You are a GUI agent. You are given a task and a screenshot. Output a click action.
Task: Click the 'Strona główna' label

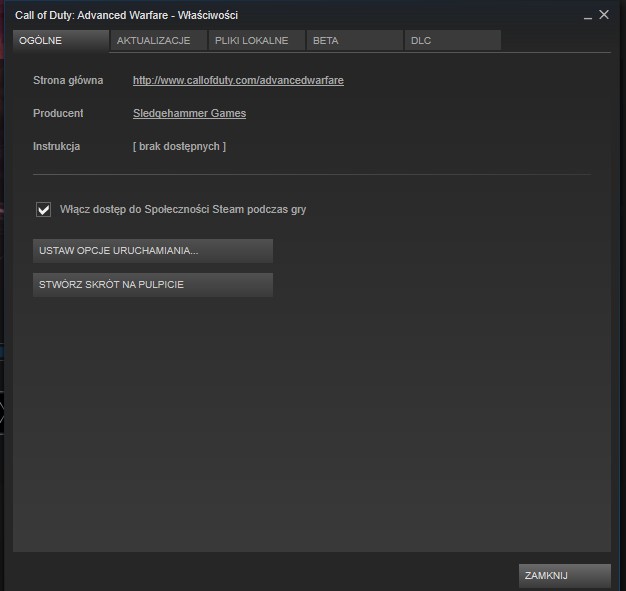click(68, 80)
